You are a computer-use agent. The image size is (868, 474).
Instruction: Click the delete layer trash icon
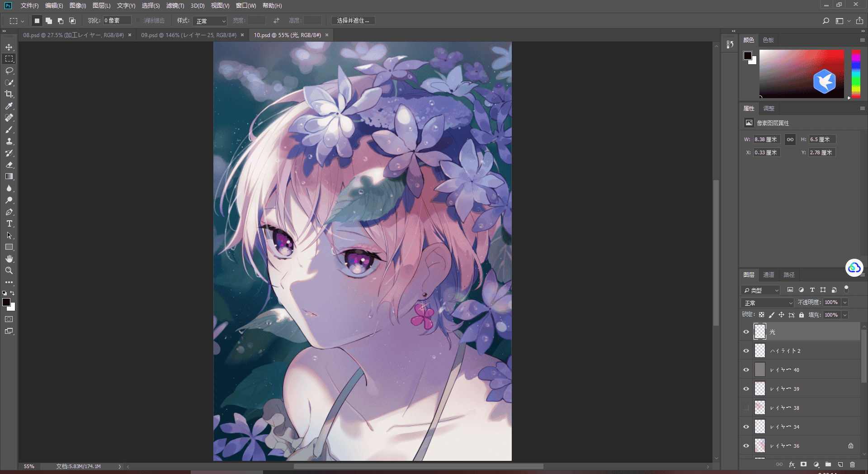[852, 465]
